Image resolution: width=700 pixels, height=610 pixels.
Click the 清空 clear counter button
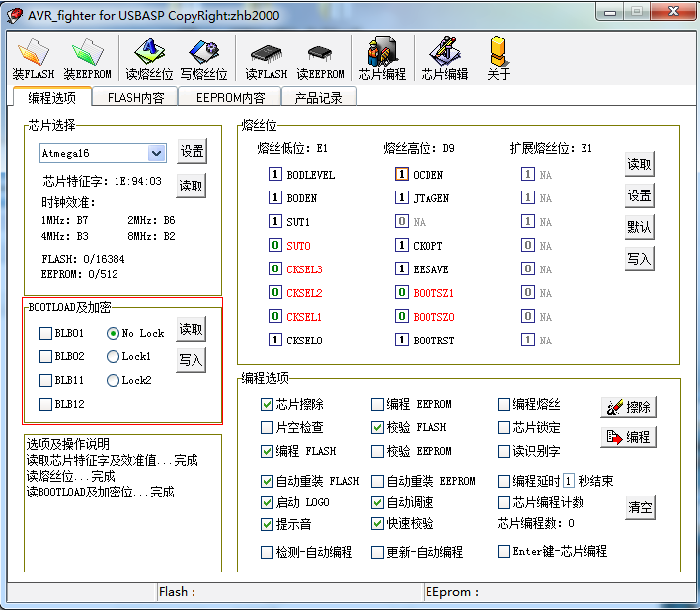tap(640, 507)
